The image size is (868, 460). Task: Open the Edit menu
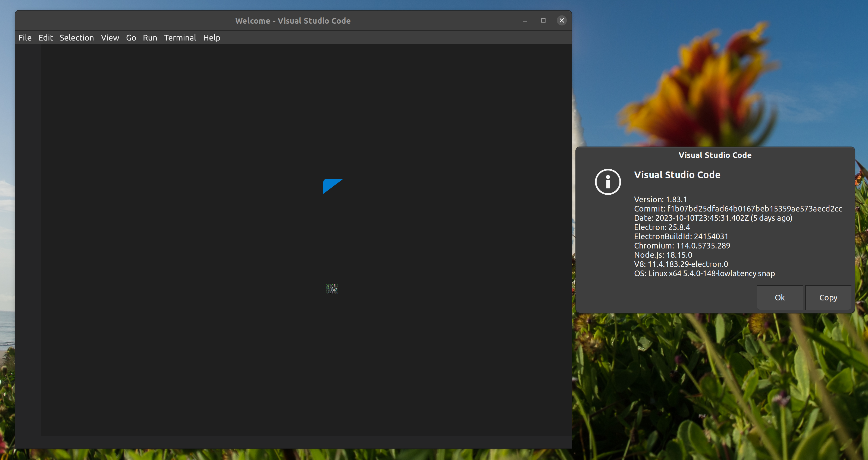click(45, 38)
